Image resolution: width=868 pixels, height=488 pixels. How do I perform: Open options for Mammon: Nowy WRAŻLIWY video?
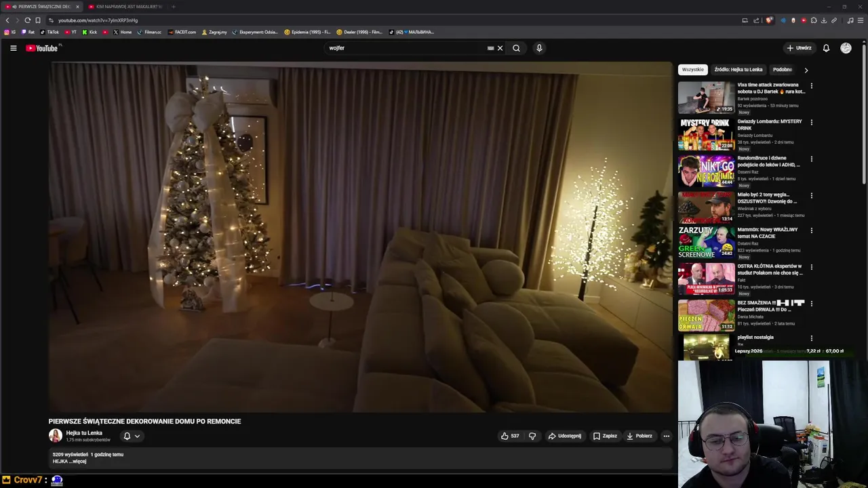[x=811, y=230]
